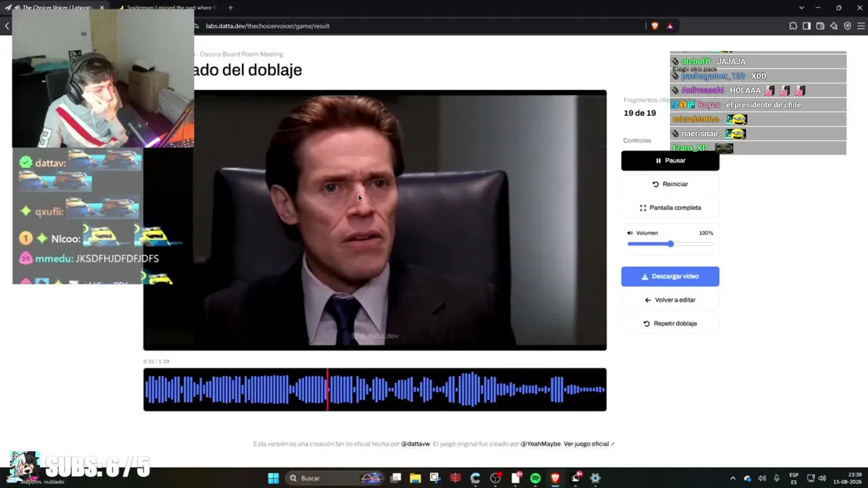The image size is (868, 488).
Task: Open the browser hamburger menu
Action: pos(862,26)
